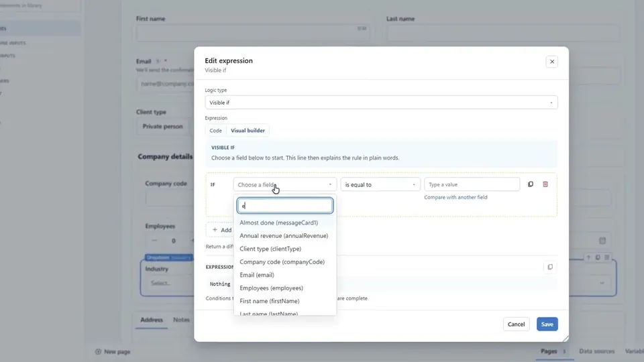Screen dimensions: 644x362
Task: Select the Private person client type
Action: [162, 127]
